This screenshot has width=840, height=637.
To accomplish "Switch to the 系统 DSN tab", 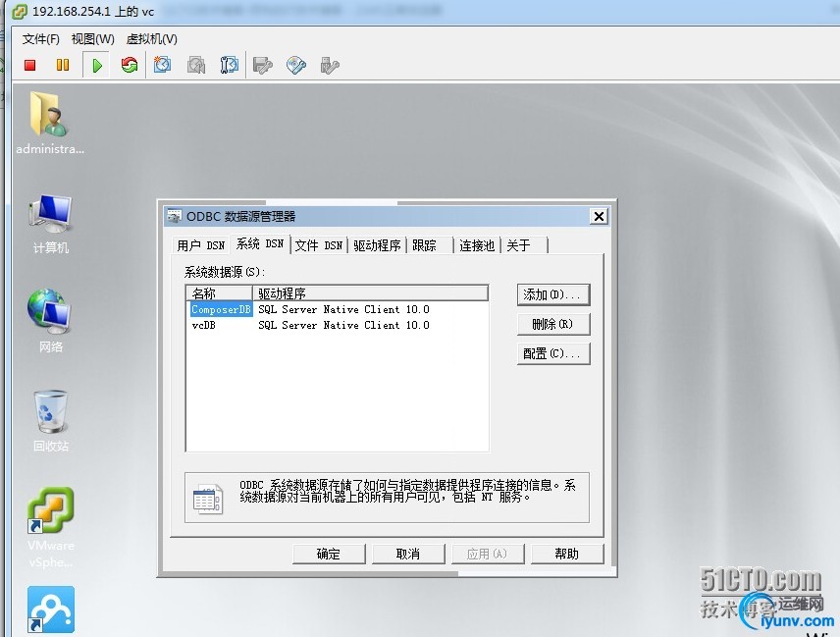I will tap(260, 243).
